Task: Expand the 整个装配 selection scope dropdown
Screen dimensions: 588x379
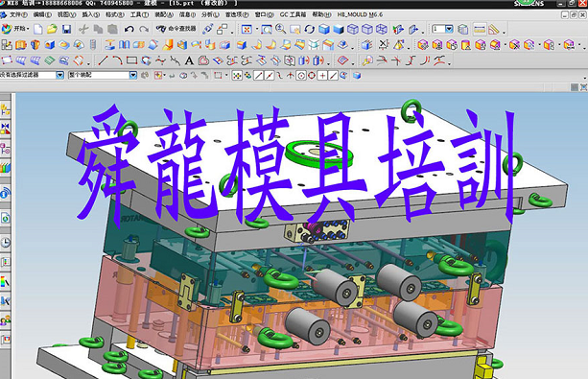Action: point(133,75)
